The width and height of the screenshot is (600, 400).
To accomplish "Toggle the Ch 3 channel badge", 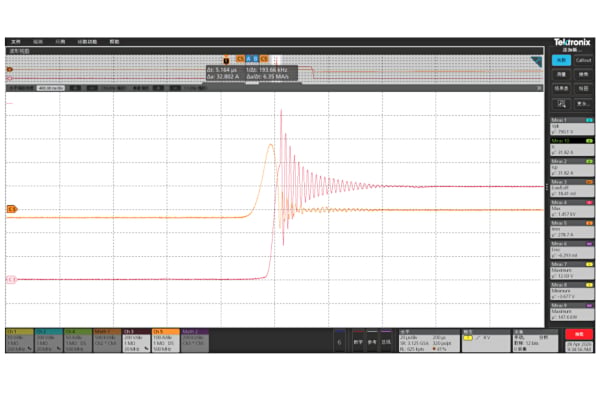I will pyautogui.click(x=136, y=340).
